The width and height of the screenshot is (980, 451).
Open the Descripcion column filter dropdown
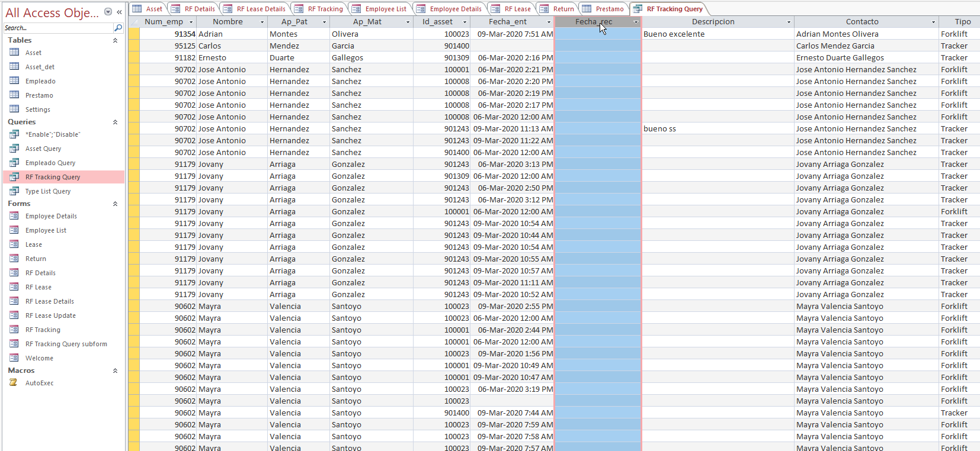pyautogui.click(x=789, y=22)
